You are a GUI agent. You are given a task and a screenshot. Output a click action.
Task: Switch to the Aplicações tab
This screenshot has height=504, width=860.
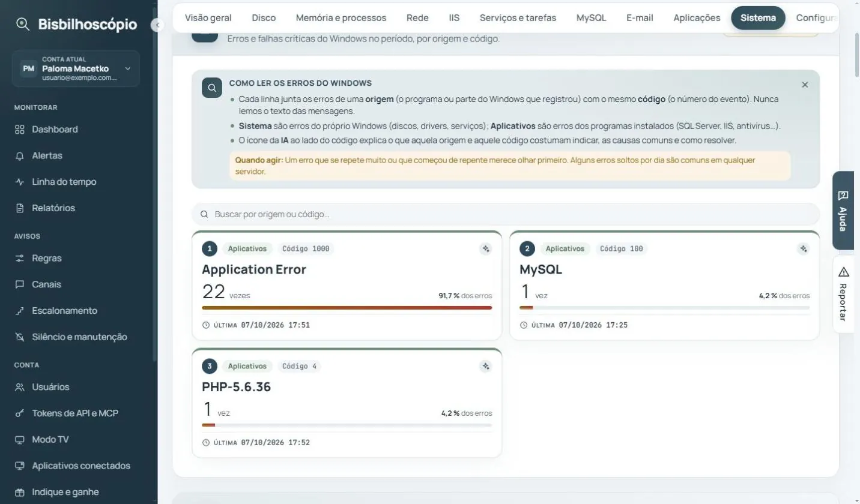(697, 18)
